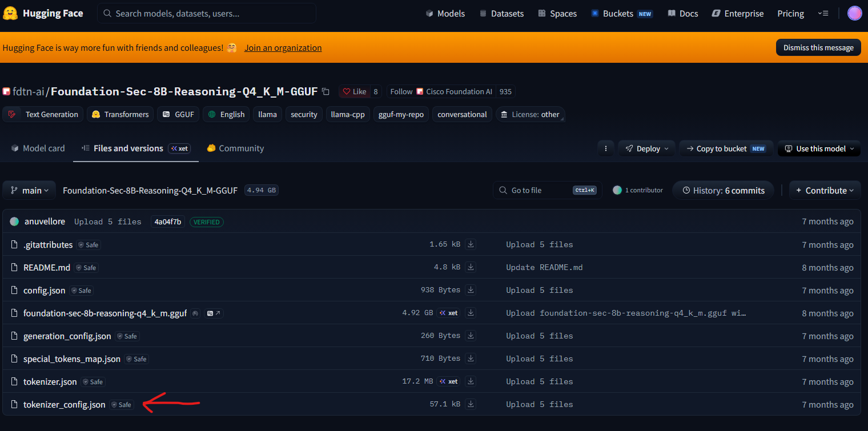The width and height of the screenshot is (868, 431).
Task: Dismiss the orange banner message
Action: 818,47
